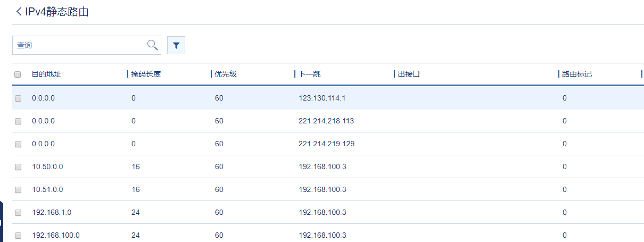Click the magnifier search icon

[153, 45]
